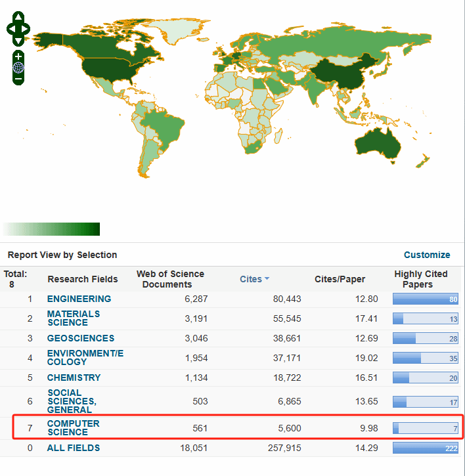465x476 pixels.
Task: Click the All Fields highly cited bar
Action: point(425,448)
